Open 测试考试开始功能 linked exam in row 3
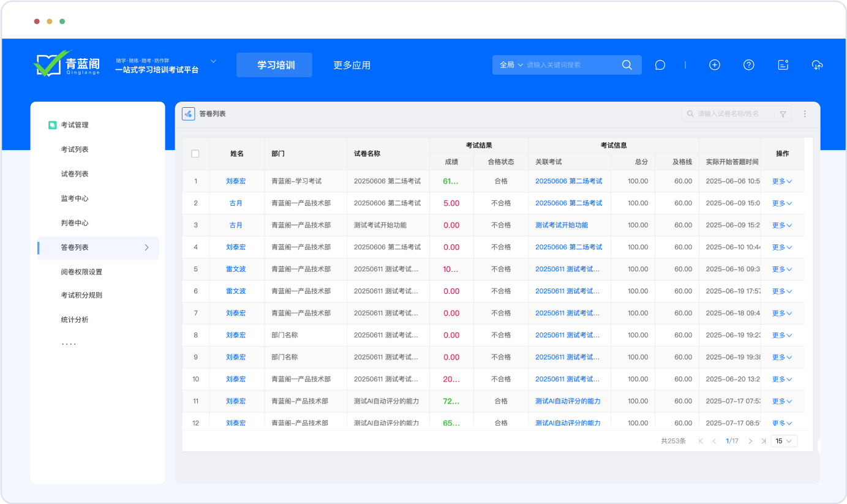Screen dimensions: 847x504 561,225
